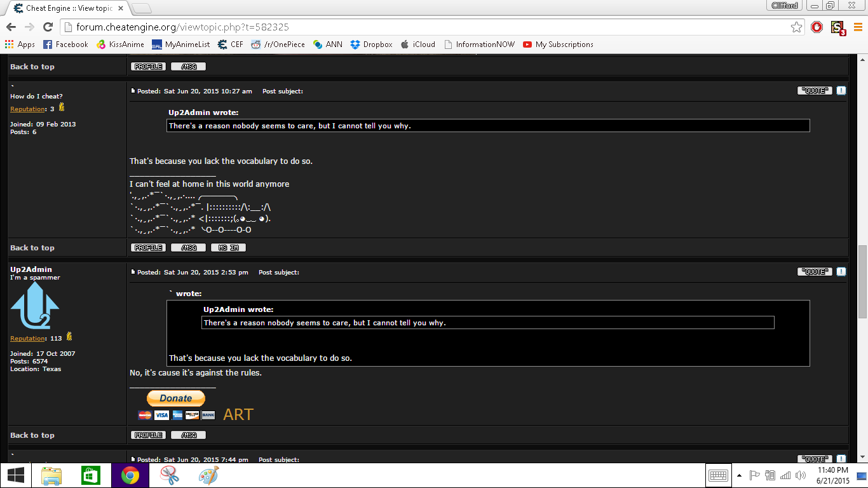Go back using the browser back arrow
The image size is (868, 488).
point(11,27)
